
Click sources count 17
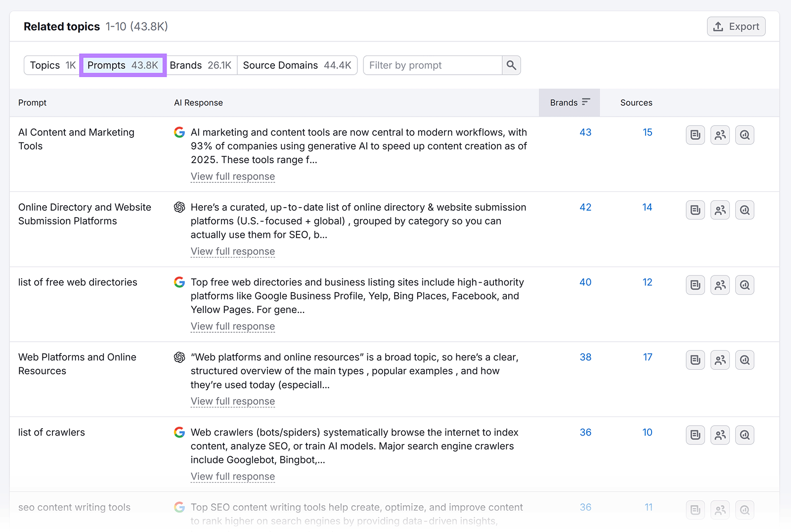(648, 357)
